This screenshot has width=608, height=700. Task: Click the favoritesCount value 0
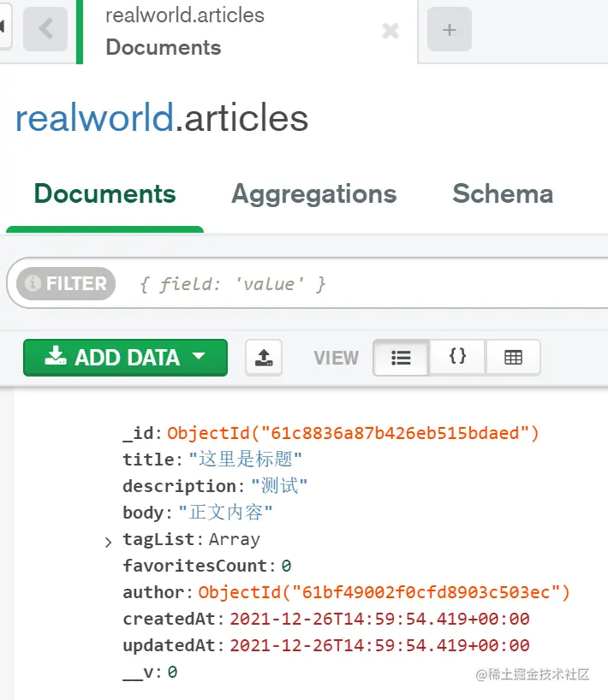tap(286, 566)
